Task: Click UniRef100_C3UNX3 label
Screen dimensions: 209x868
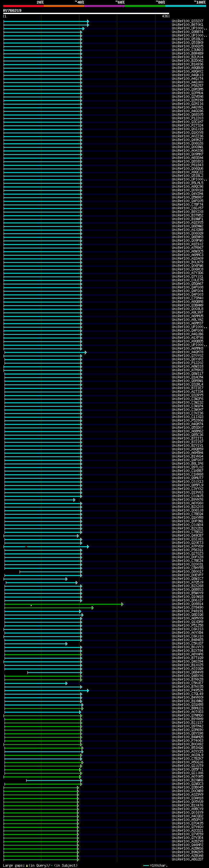Action: [187, 50]
